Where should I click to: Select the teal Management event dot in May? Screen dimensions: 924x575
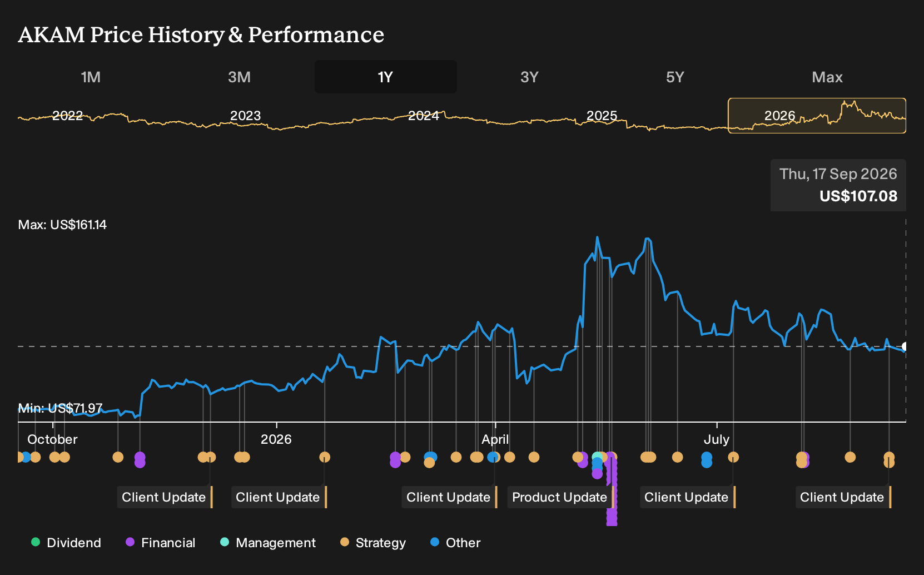(597, 457)
